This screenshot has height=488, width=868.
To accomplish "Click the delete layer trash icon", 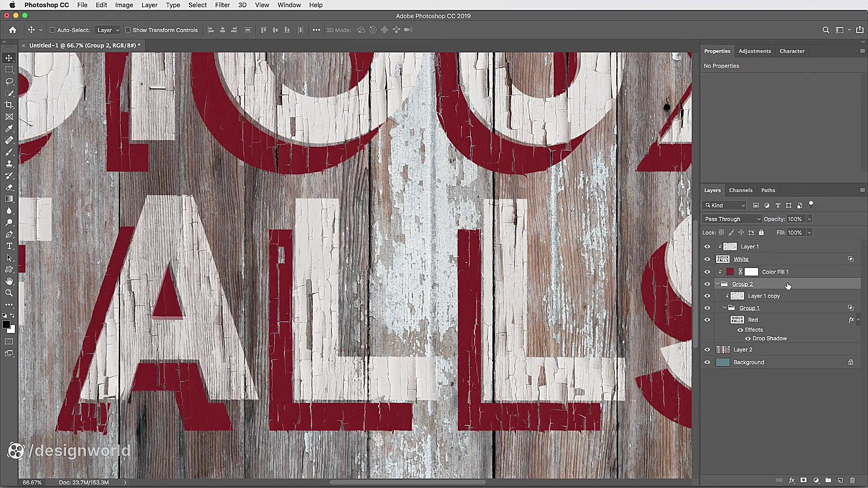I will tap(853, 480).
